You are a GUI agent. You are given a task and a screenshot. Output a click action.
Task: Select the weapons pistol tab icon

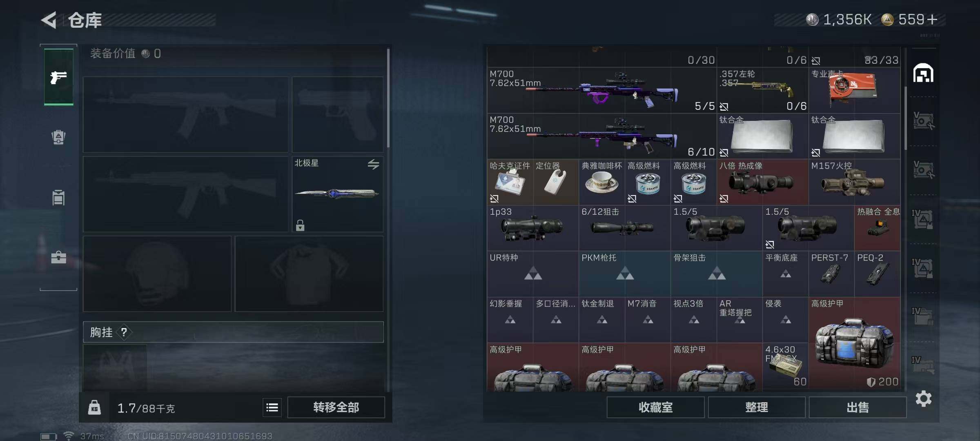click(58, 77)
